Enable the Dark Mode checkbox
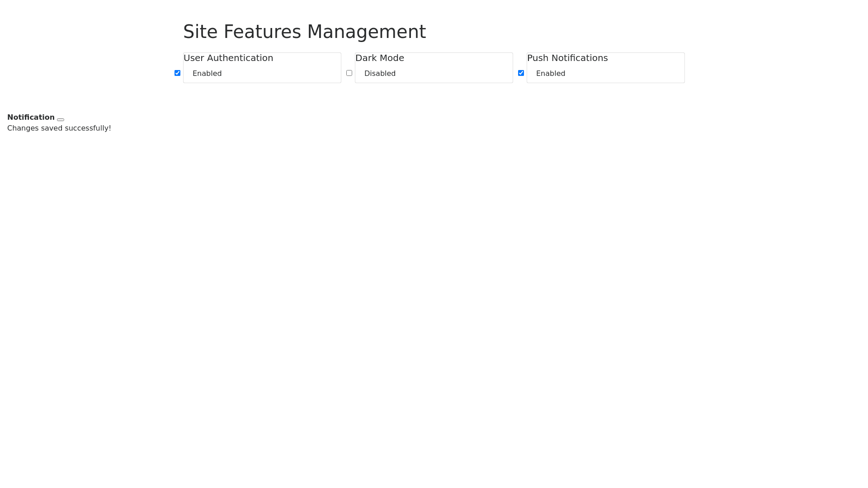Screen dimensions: 868x488 pos(349,73)
